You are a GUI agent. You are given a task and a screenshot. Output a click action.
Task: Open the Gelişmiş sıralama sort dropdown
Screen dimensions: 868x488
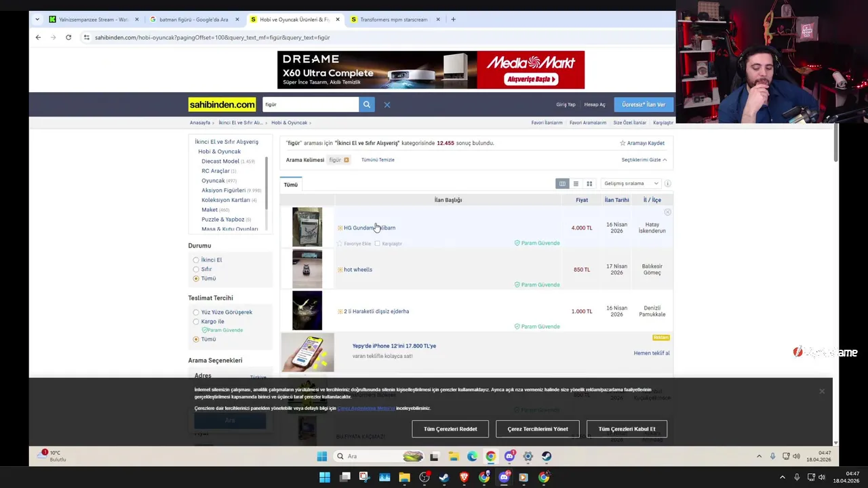631,184
